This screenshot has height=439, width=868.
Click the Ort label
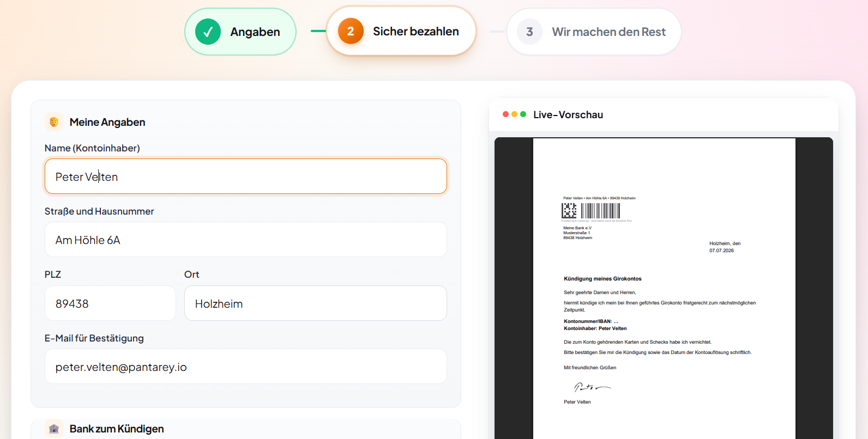coord(192,275)
